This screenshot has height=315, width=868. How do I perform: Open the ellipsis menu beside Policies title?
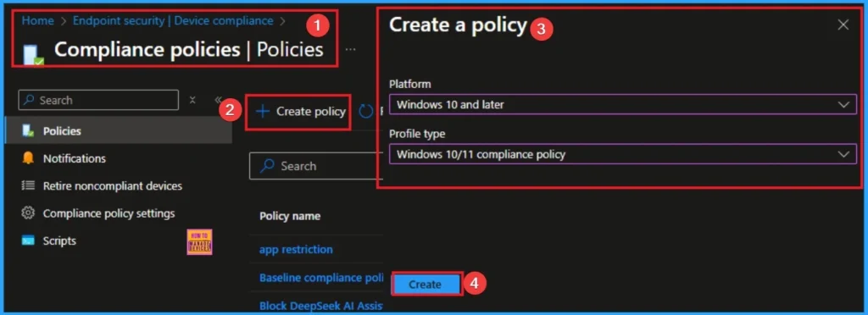350,50
